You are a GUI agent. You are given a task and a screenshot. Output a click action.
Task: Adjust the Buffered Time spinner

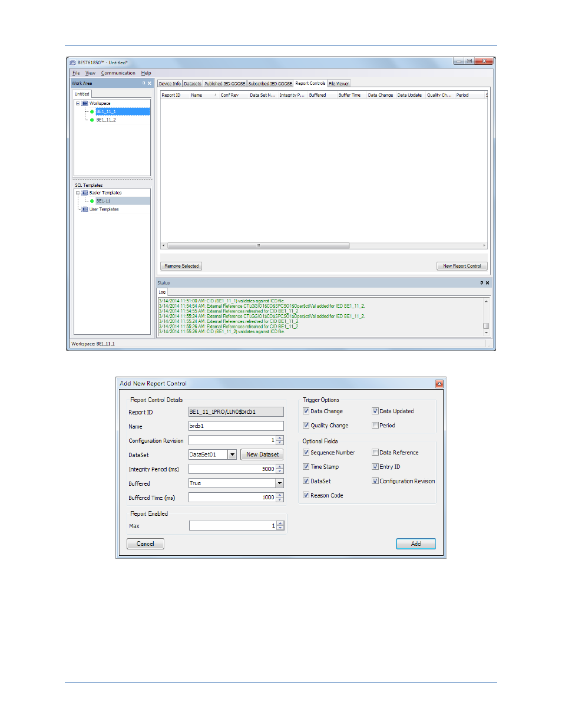pos(280,497)
